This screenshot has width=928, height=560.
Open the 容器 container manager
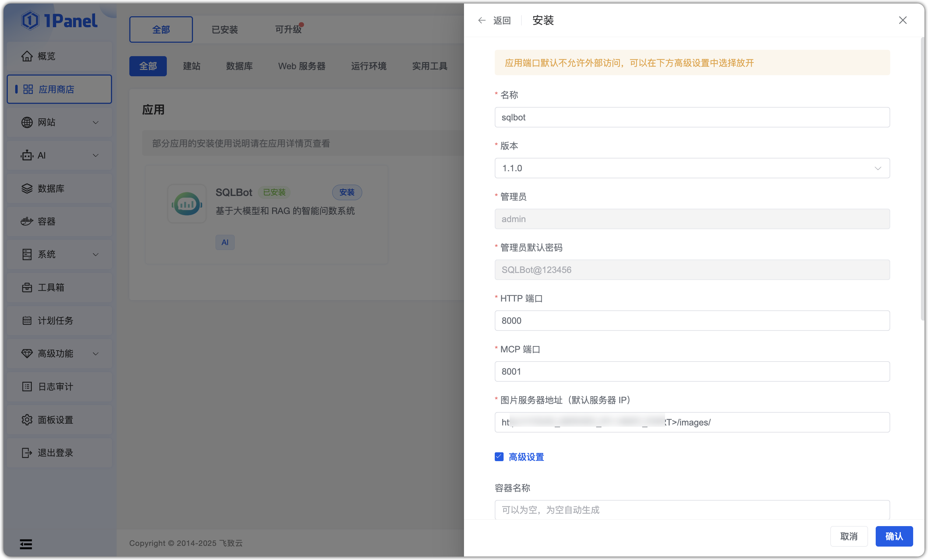[x=46, y=222]
